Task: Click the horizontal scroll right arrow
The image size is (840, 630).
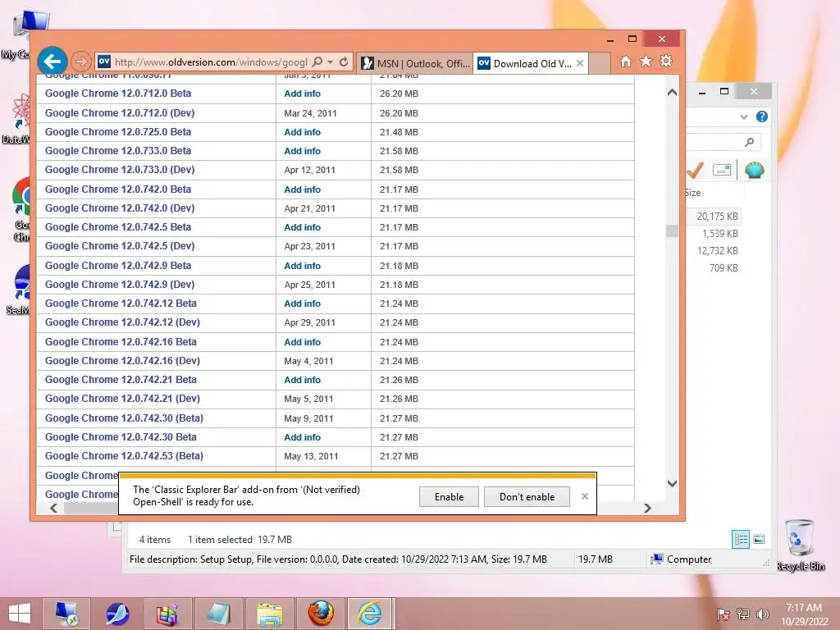Action: pyautogui.click(x=647, y=508)
